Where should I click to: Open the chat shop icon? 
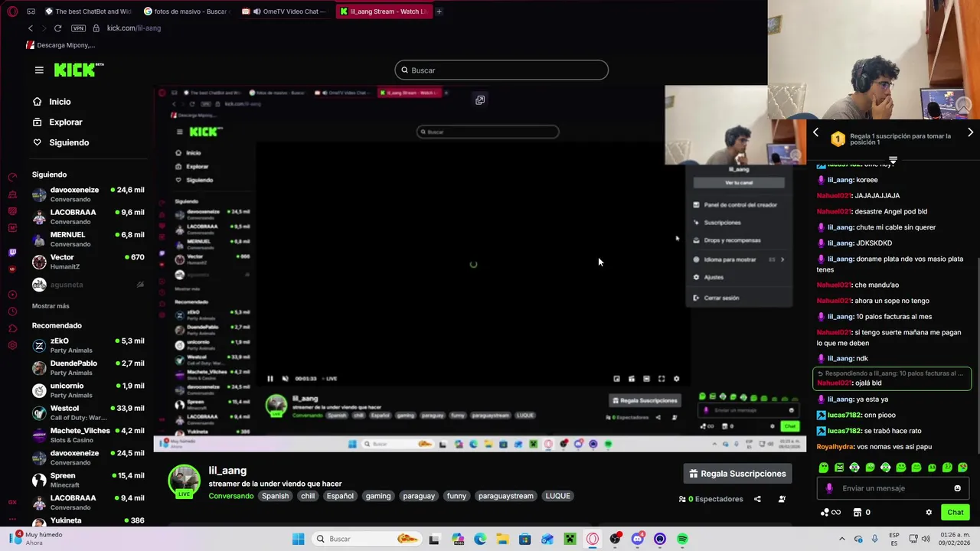(857, 513)
